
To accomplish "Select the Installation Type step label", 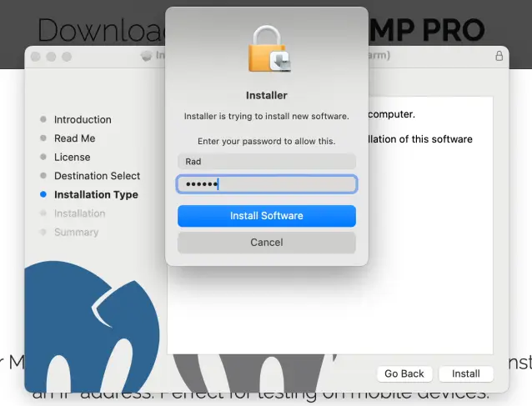I will coord(96,194).
